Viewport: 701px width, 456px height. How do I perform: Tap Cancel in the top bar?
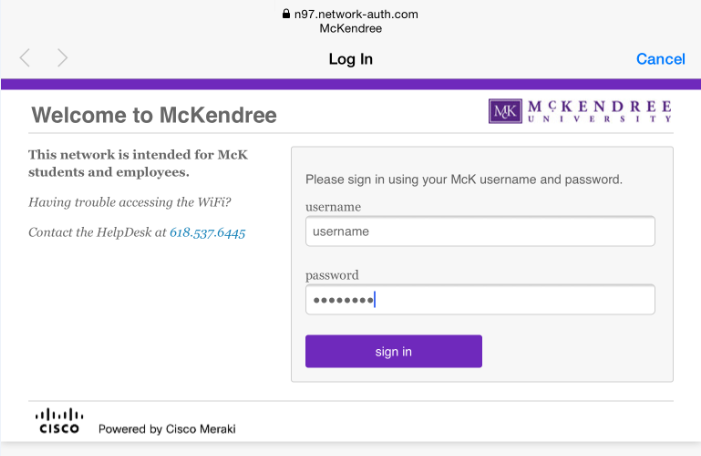[x=660, y=59]
